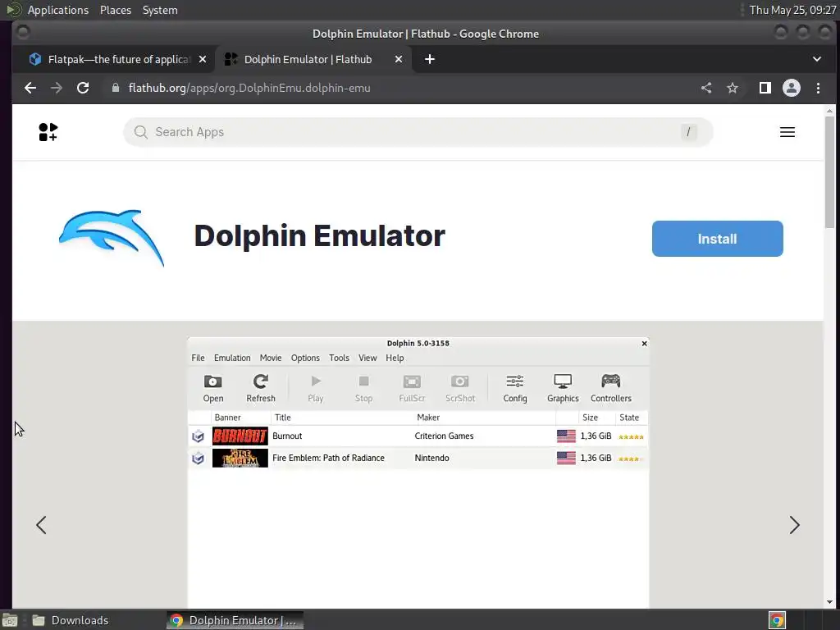Close the Dolphin 5.0-3158 screenshot window

[x=645, y=344]
